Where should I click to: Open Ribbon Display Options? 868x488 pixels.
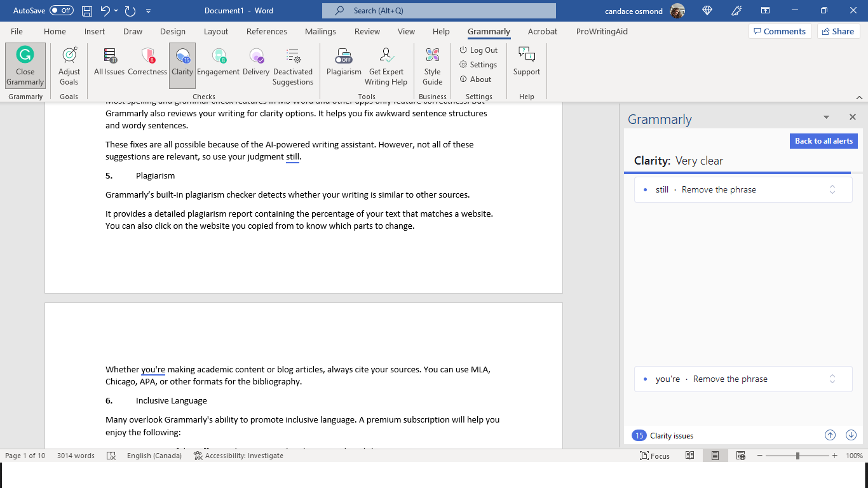point(766,11)
